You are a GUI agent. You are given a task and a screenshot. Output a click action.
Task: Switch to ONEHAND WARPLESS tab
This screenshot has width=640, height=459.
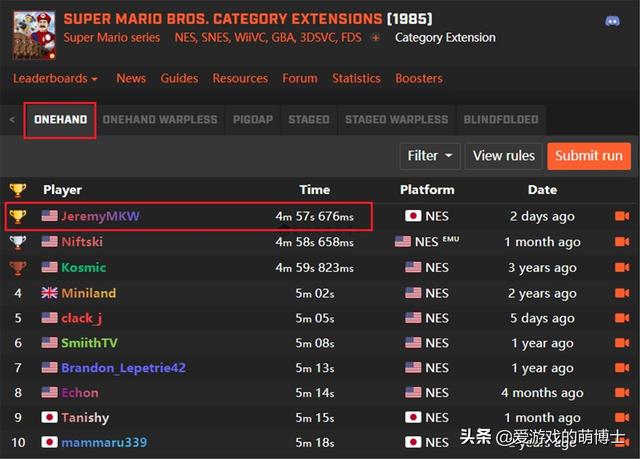[160, 120]
